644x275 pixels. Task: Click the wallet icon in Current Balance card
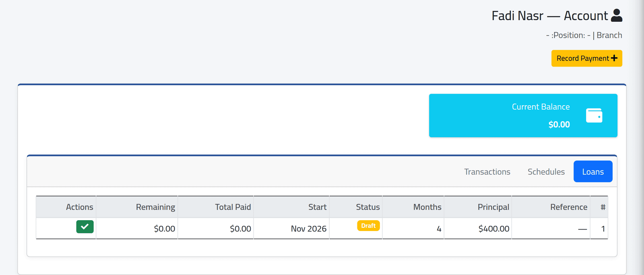click(x=594, y=116)
